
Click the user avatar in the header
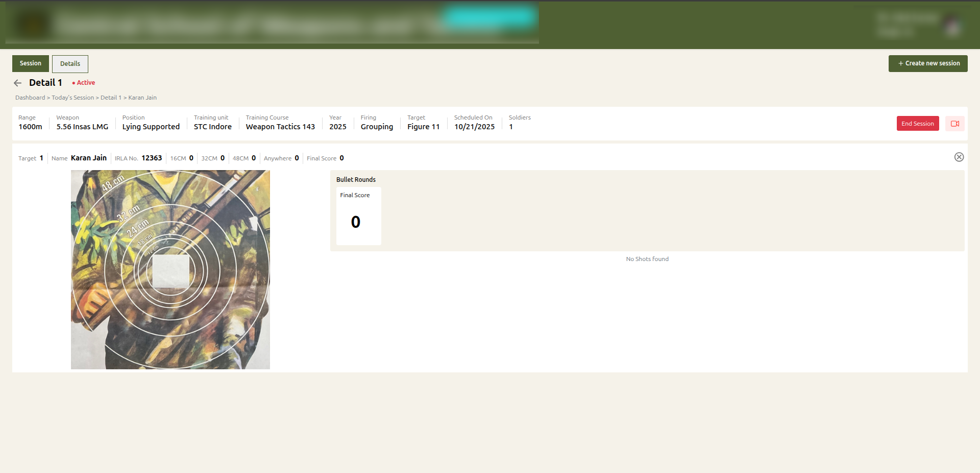pos(952,25)
